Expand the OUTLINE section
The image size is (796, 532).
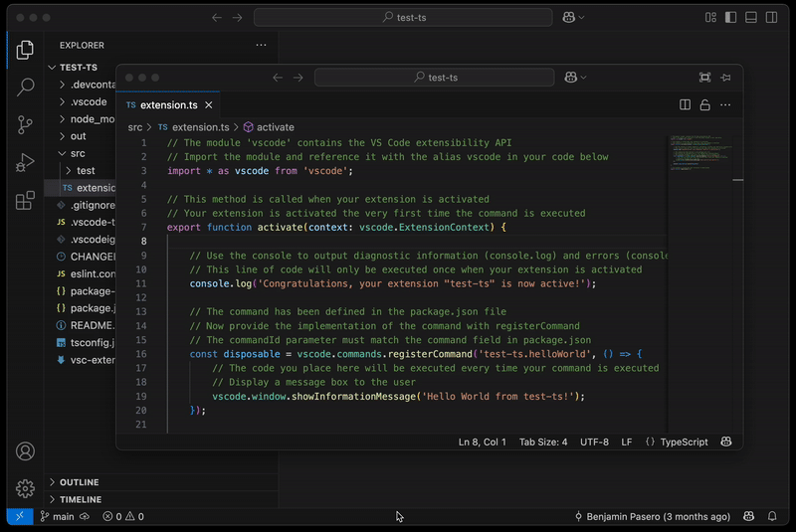pos(80,482)
